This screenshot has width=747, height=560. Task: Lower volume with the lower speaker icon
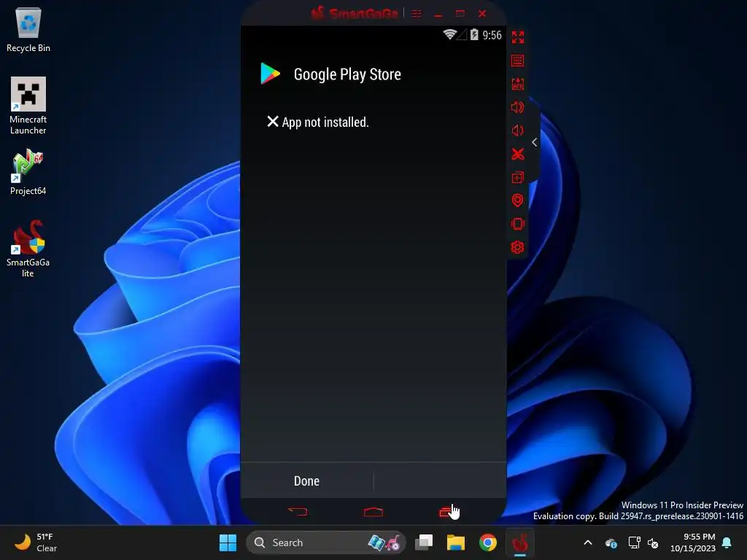coord(517,131)
